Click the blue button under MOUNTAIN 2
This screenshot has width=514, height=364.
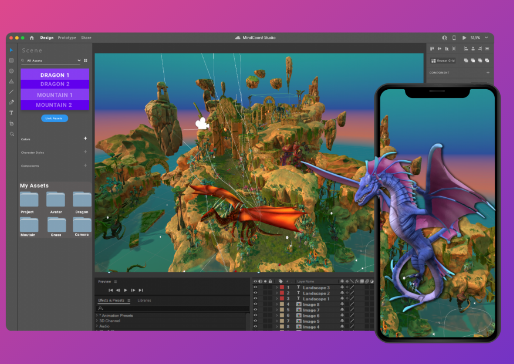click(54, 118)
